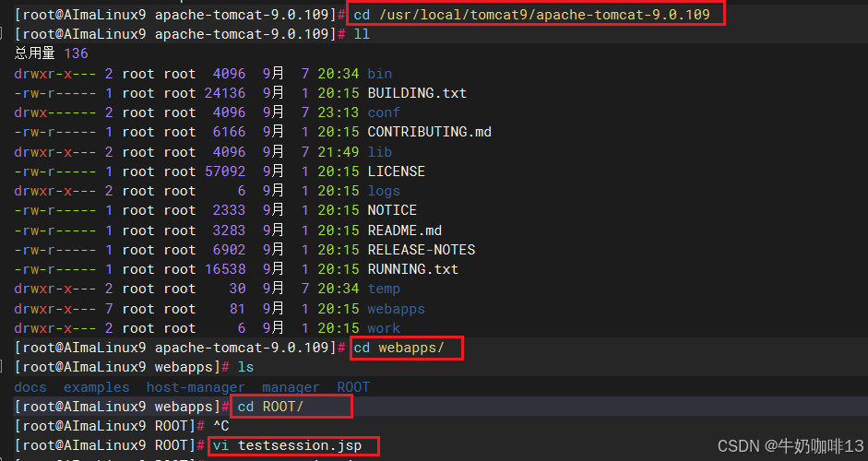This screenshot has height=461, width=868.
Task: Select the LICENSE file name
Action: [397, 171]
